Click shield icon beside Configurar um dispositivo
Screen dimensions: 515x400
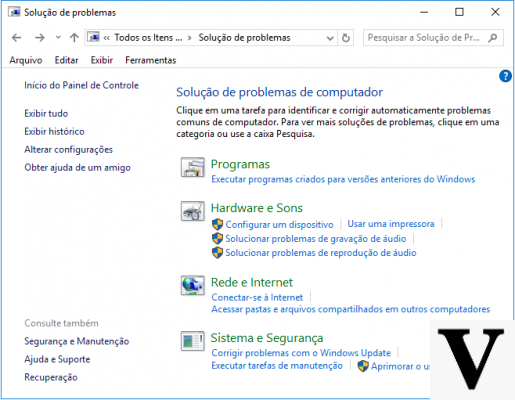tap(217, 224)
